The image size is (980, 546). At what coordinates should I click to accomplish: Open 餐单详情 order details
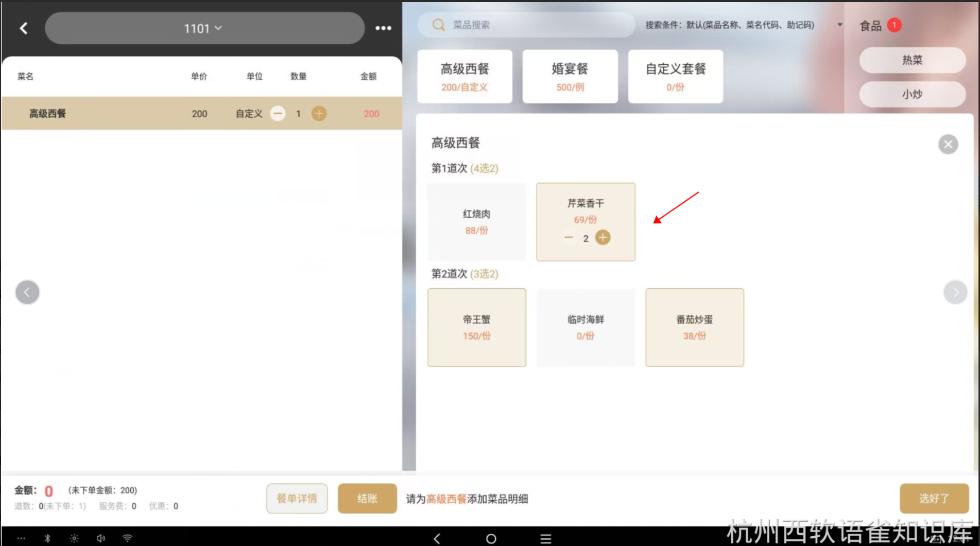(297, 498)
